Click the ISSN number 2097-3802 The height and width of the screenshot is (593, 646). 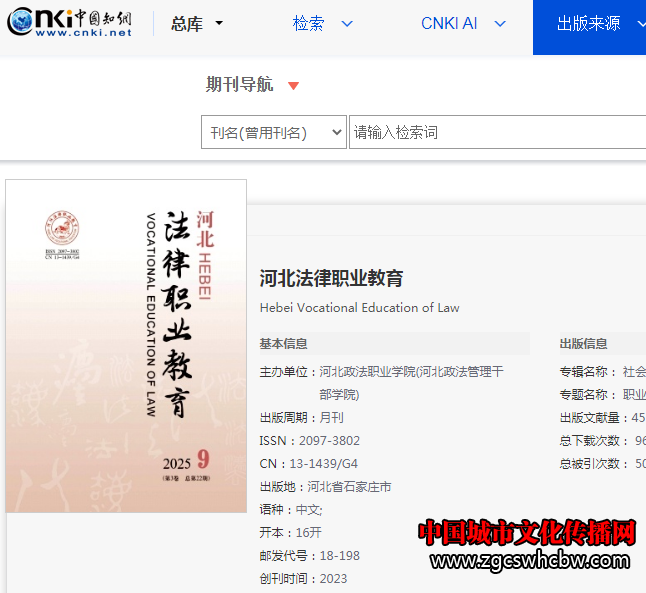click(335, 441)
